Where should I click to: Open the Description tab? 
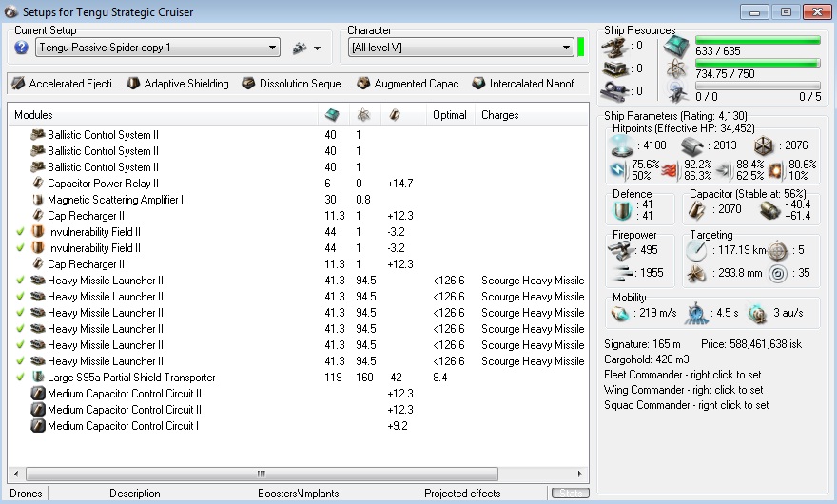[x=134, y=494]
